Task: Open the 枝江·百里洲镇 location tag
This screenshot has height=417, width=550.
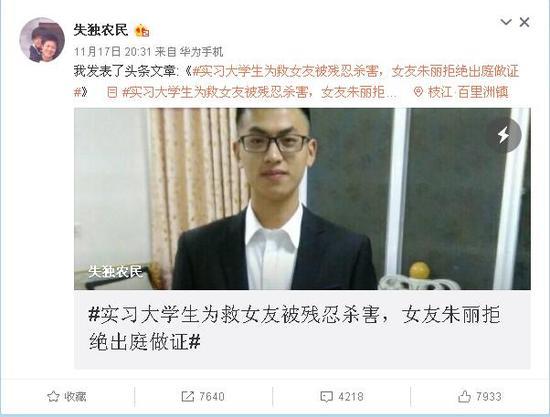Action: pos(468,92)
